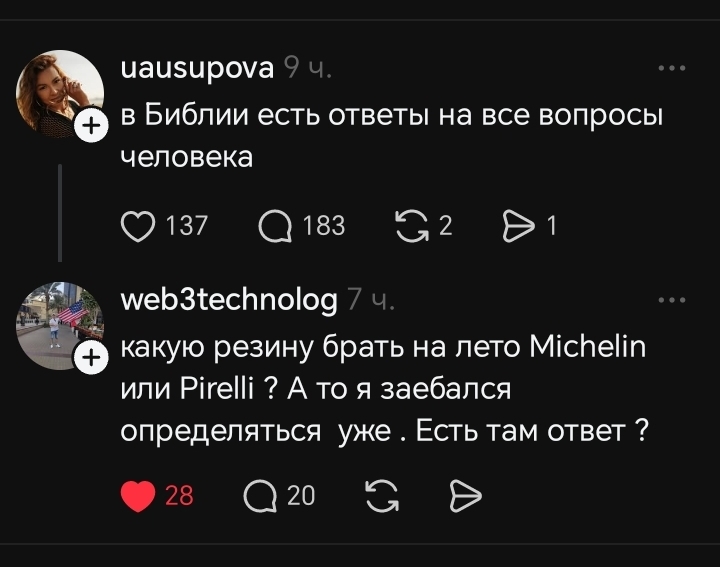Open the post text about the Bible
The height and width of the screenshot is (567, 720).
tap(392, 136)
